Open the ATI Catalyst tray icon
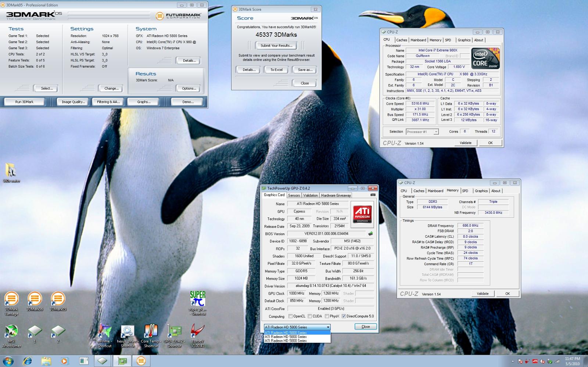This screenshot has width=588, height=367. pyautogui.click(x=535, y=361)
